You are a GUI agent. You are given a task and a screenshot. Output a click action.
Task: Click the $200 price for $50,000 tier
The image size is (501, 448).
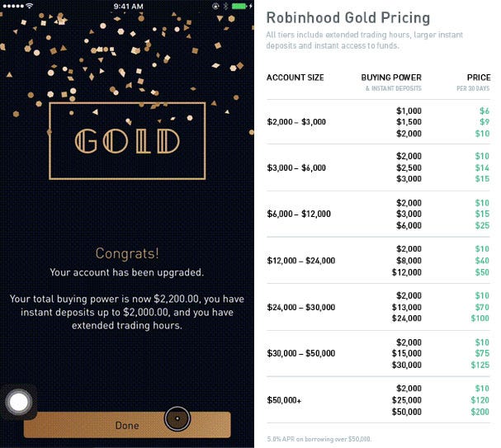pos(480,412)
